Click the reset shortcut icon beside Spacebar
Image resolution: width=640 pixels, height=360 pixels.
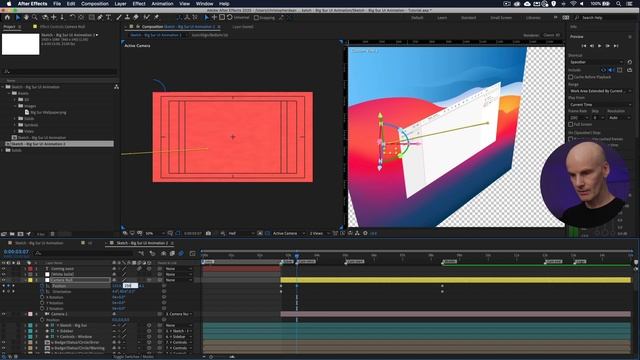click(630, 62)
